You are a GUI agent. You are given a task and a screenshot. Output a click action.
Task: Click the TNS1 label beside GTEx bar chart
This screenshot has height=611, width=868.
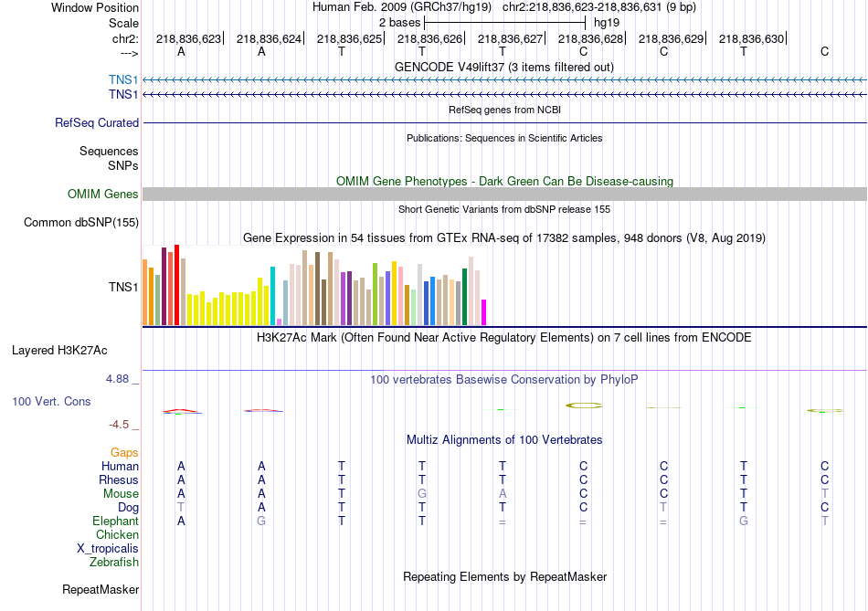[x=123, y=287]
